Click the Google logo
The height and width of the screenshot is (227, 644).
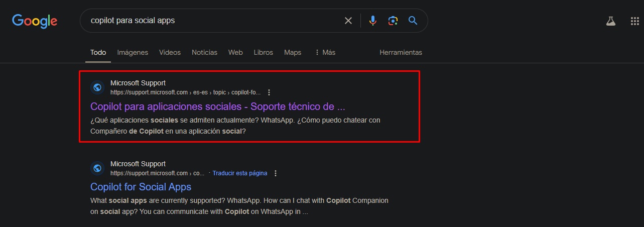[x=35, y=21]
